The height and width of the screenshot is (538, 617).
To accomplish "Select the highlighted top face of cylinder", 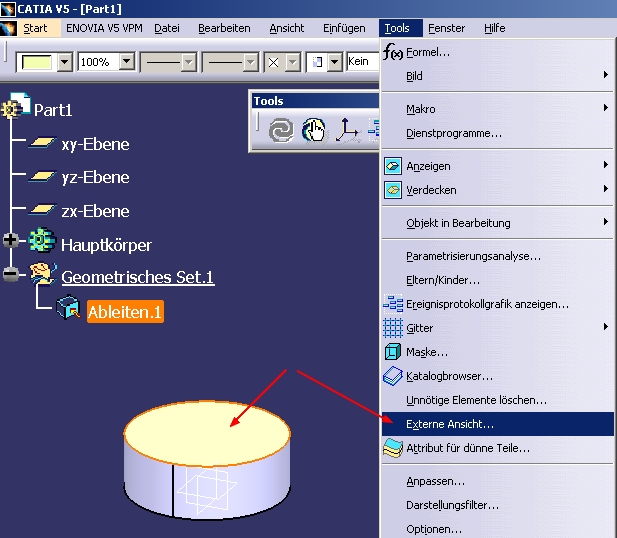I will [207, 433].
